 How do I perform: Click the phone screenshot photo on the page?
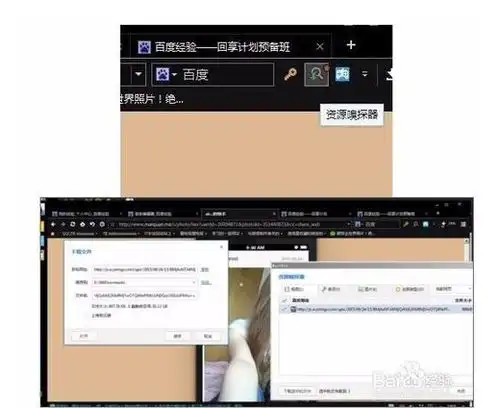pyautogui.click(x=237, y=333)
